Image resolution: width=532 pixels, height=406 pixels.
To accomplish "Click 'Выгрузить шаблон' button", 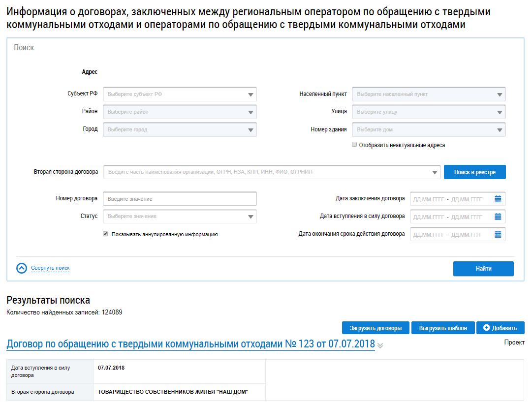I will 442,328.
